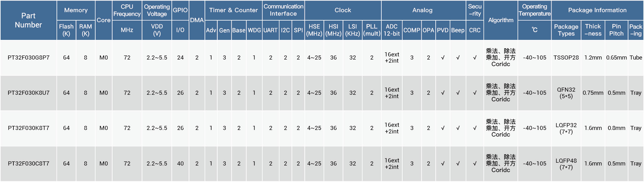Click part number PT32F030C8T7
Screen dimensions: 644x182
(28, 164)
